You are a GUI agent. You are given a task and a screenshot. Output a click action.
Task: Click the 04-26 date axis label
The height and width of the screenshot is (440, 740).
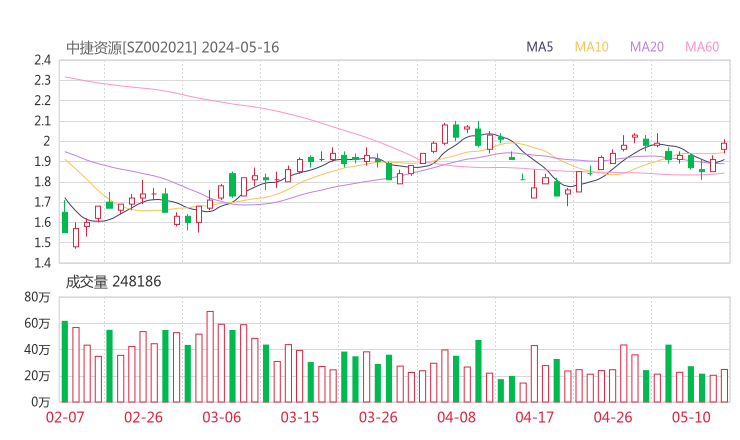613,417
